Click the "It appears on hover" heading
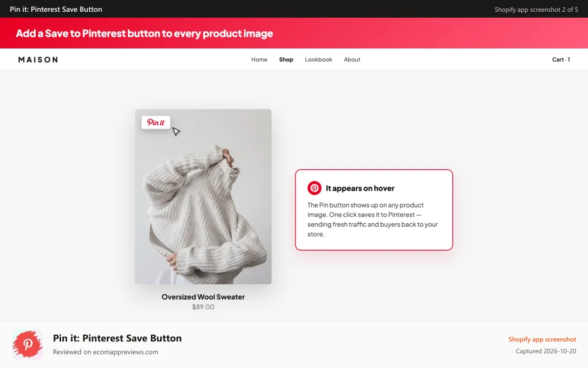This screenshot has height=368, width=588. pos(360,188)
